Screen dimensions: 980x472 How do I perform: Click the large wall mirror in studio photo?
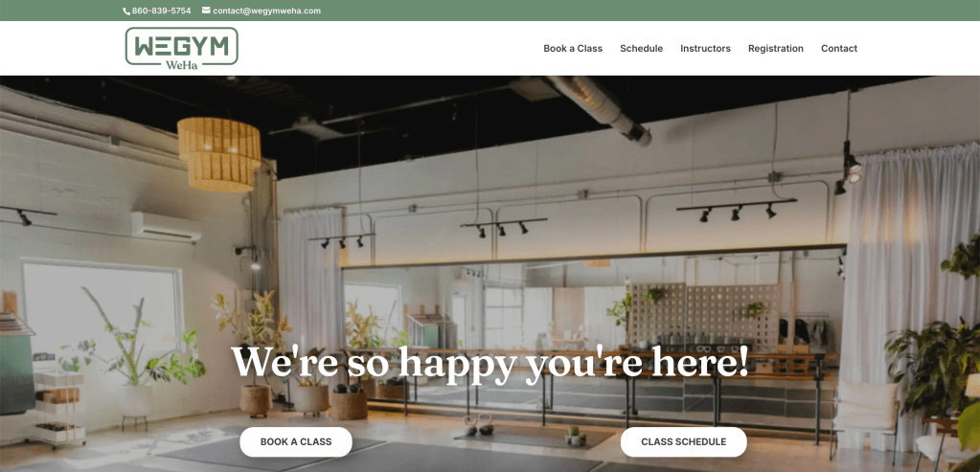click(x=592, y=331)
